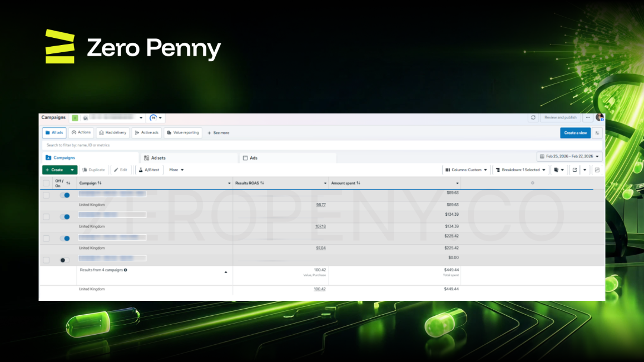Open the Amount spent column menu arrow
This screenshot has width=644, height=362.
[x=457, y=184]
